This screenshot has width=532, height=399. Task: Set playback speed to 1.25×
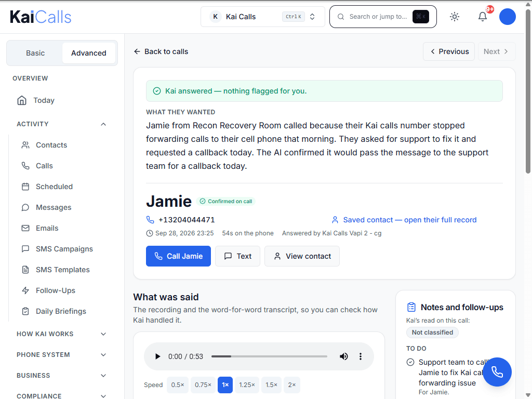[x=247, y=385]
